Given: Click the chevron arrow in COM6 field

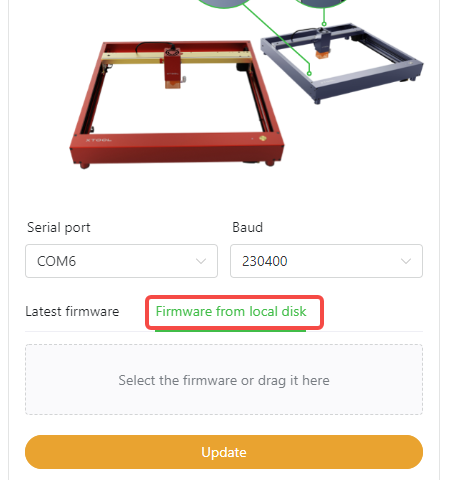Looking at the screenshot, I should [201, 261].
